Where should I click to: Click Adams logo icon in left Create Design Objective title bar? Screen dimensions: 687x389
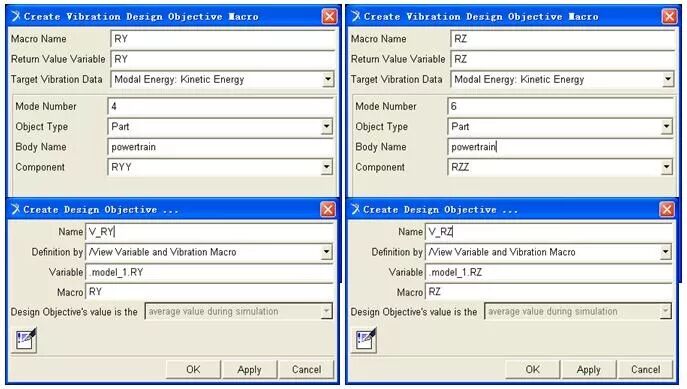point(16,209)
